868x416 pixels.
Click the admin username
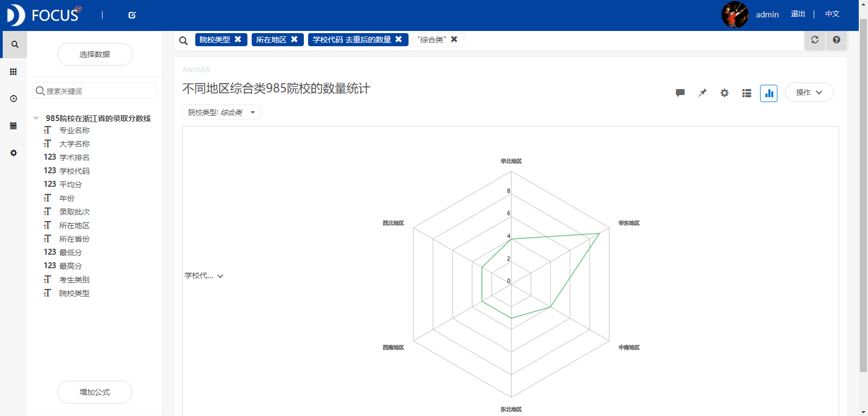tap(767, 15)
